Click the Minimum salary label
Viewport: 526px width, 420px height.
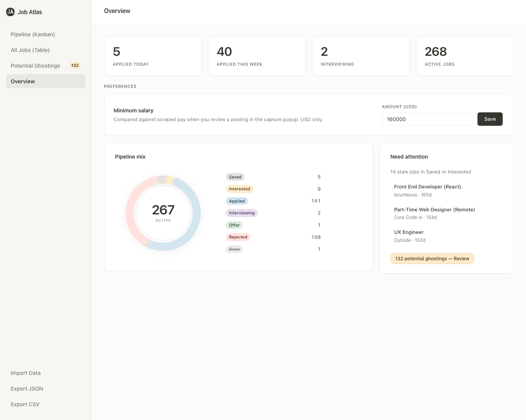tap(133, 110)
